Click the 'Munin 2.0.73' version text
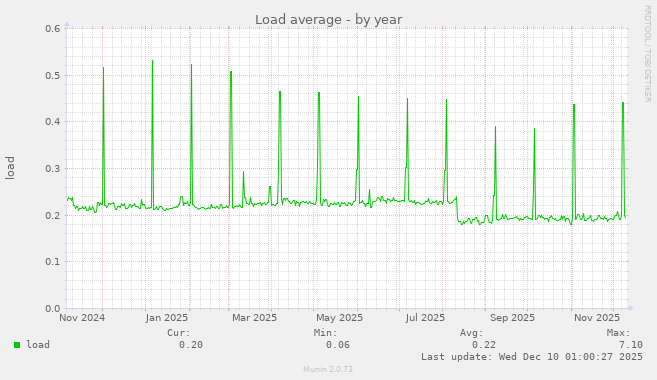This screenshot has width=657, height=380. click(x=328, y=369)
